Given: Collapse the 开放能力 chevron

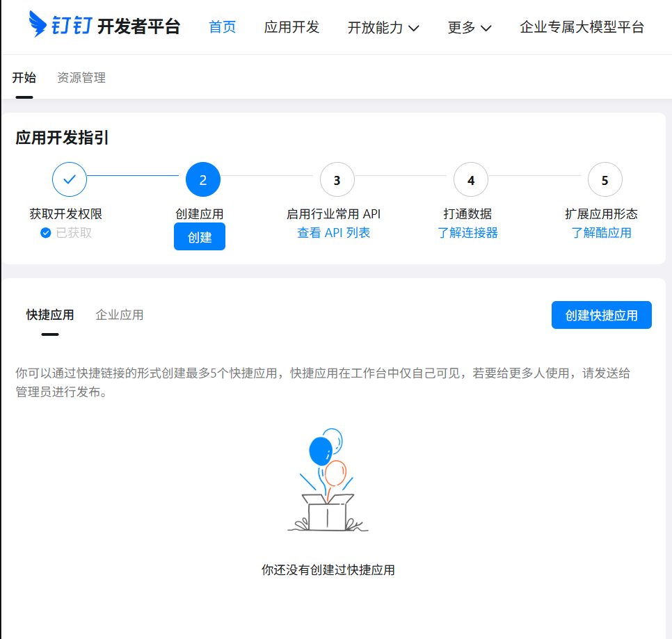Looking at the screenshot, I should 414,28.
